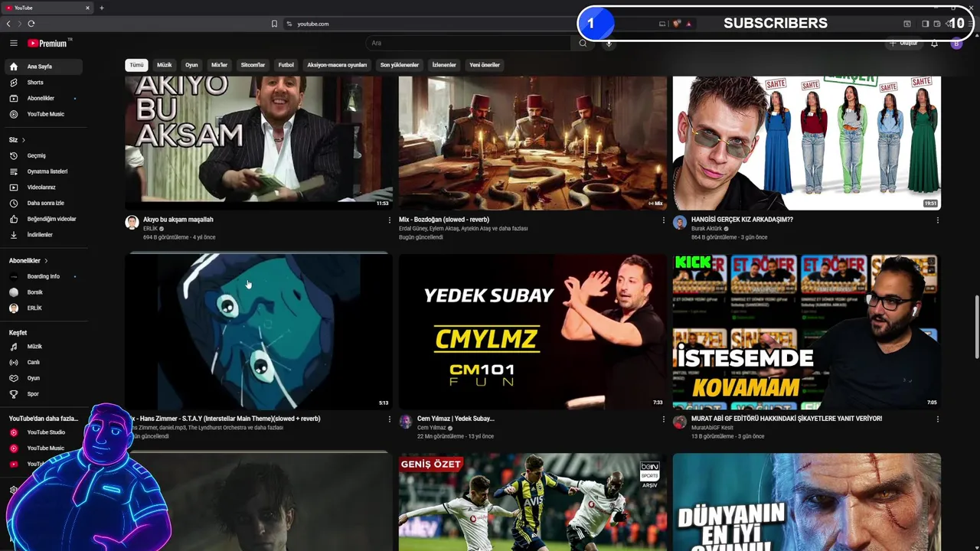Open more options for Akıyo bu akşam maşallah
Image resolution: width=980 pixels, height=551 pixels.
[x=389, y=220]
